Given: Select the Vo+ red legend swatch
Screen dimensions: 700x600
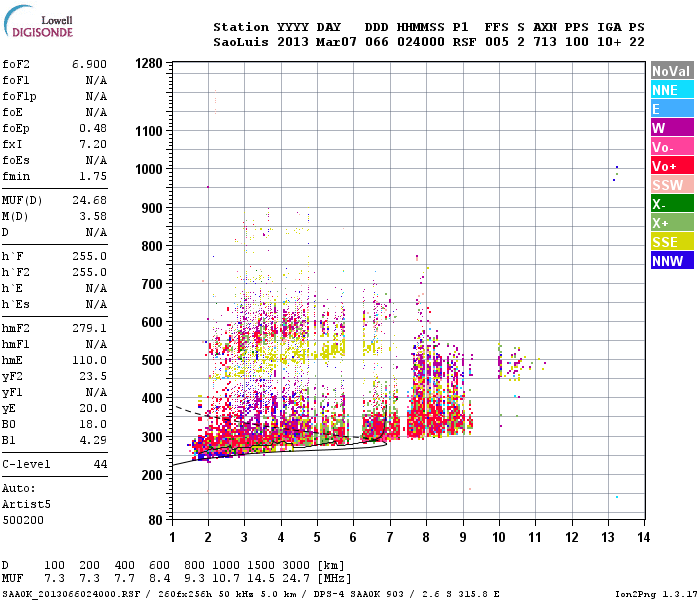Looking at the screenshot, I should pos(672,166).
